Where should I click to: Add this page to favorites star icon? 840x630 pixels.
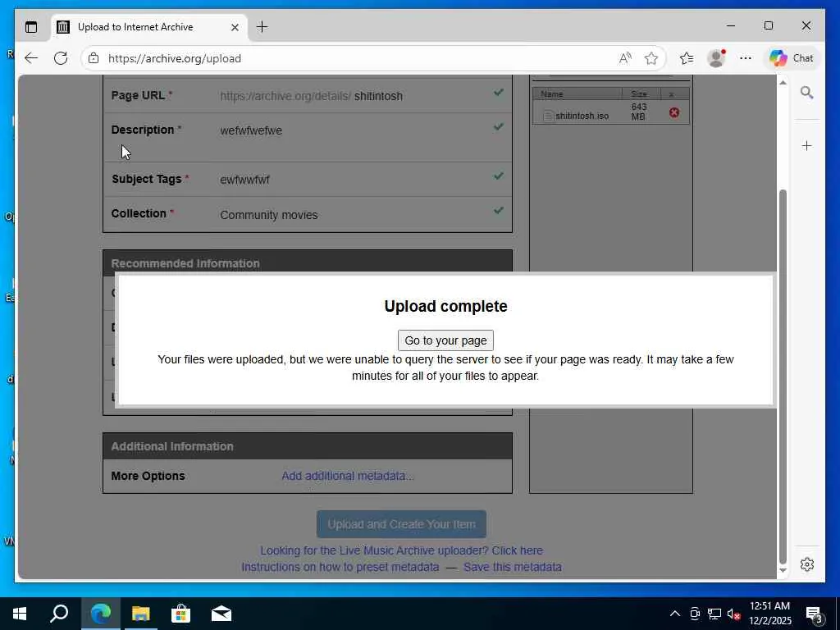(x=651, y=58)
